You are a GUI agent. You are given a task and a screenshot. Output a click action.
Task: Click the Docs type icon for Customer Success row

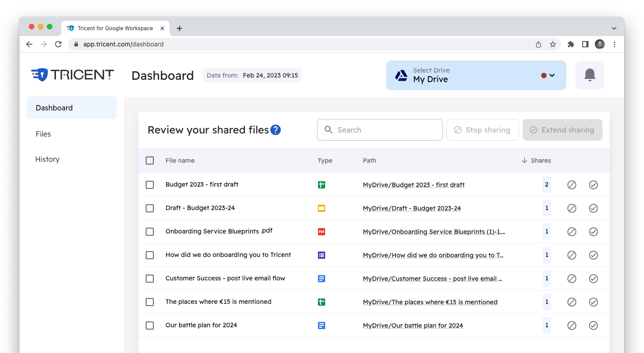point(322,279)
